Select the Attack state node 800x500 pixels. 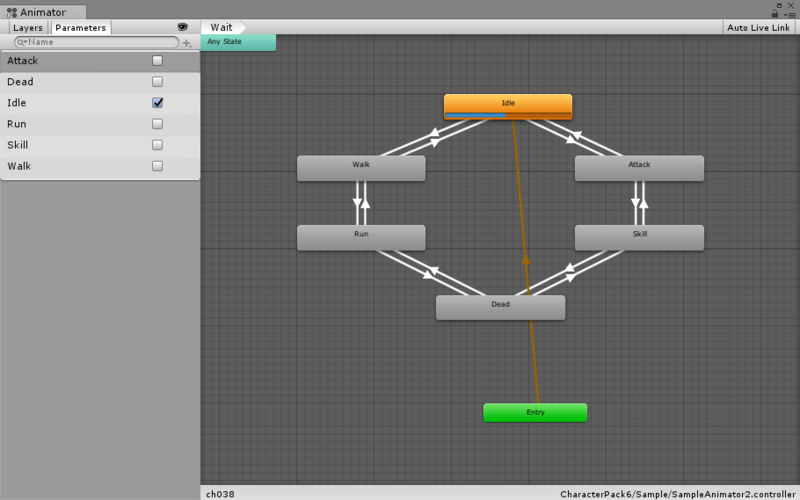639,168
